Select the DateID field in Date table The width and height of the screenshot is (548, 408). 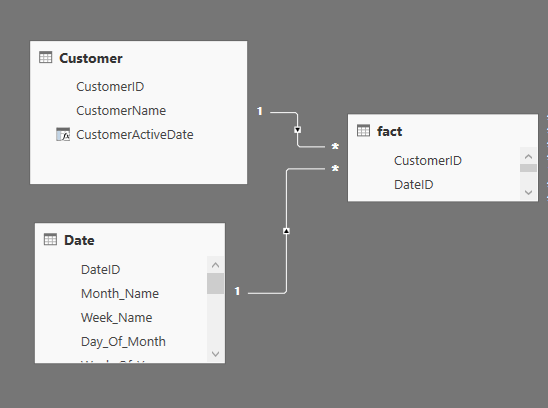tap(101, 270)
